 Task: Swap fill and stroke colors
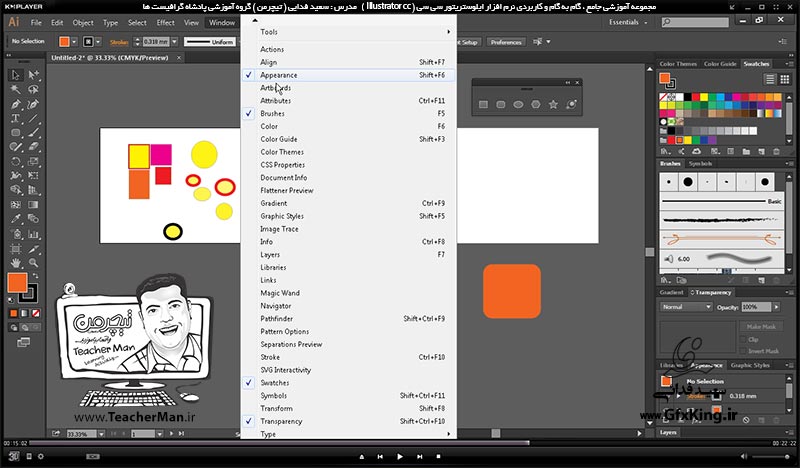point(35,276)
